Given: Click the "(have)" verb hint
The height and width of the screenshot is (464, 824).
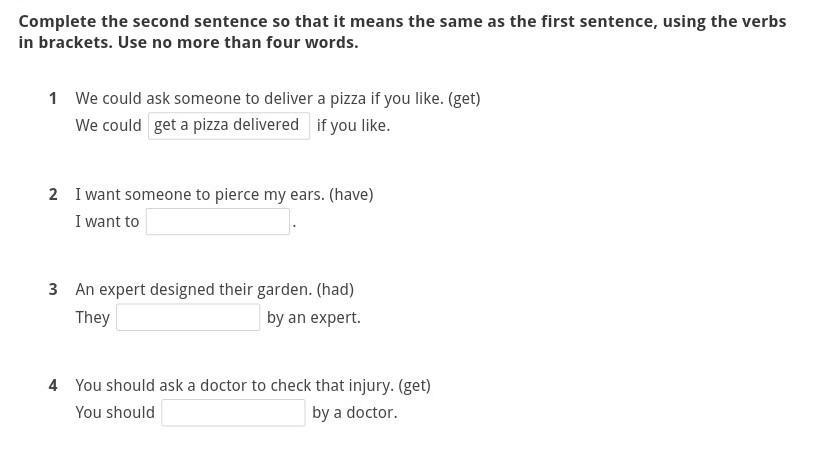Looking at the screenshot, I should [351, 194].
